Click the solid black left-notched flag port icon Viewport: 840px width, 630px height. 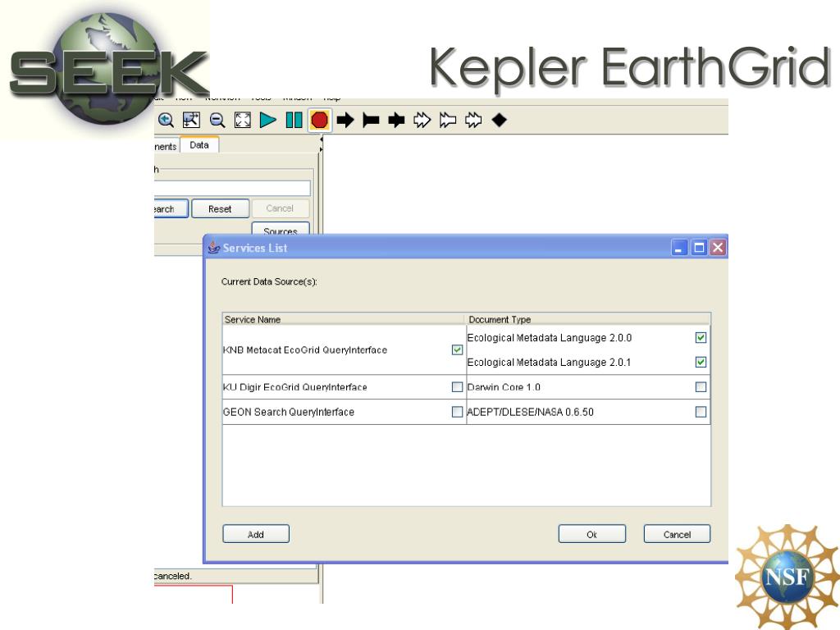tap(371, 120)
